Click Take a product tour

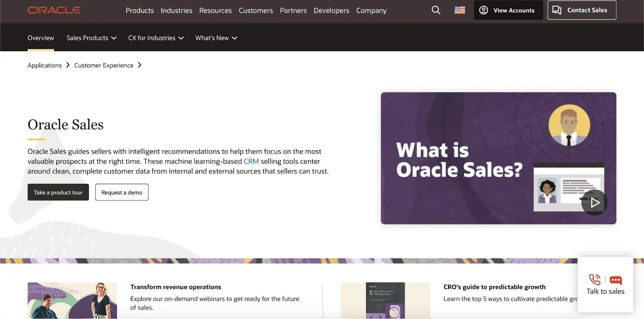pyautogui.click(x=58, y=192)
